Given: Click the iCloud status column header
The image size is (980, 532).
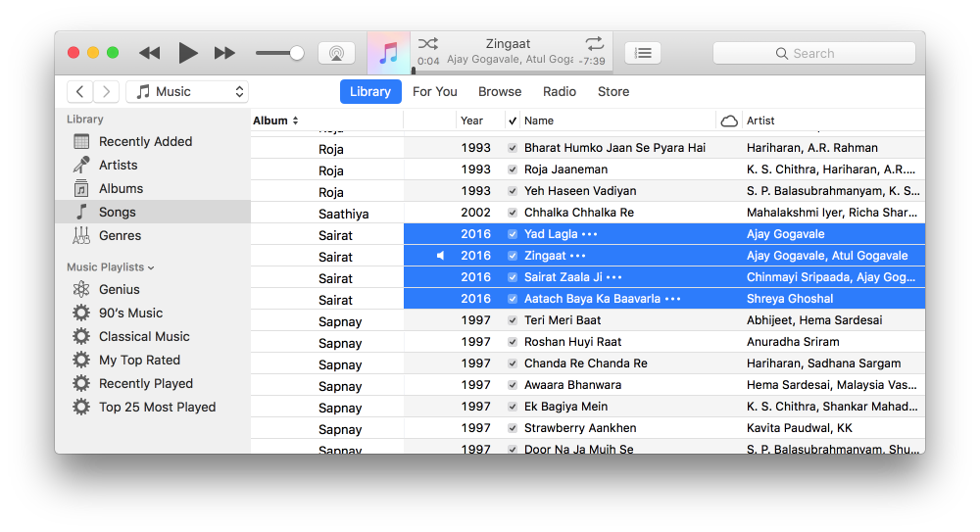Looking at the screenshot, I should click(729, 121).
